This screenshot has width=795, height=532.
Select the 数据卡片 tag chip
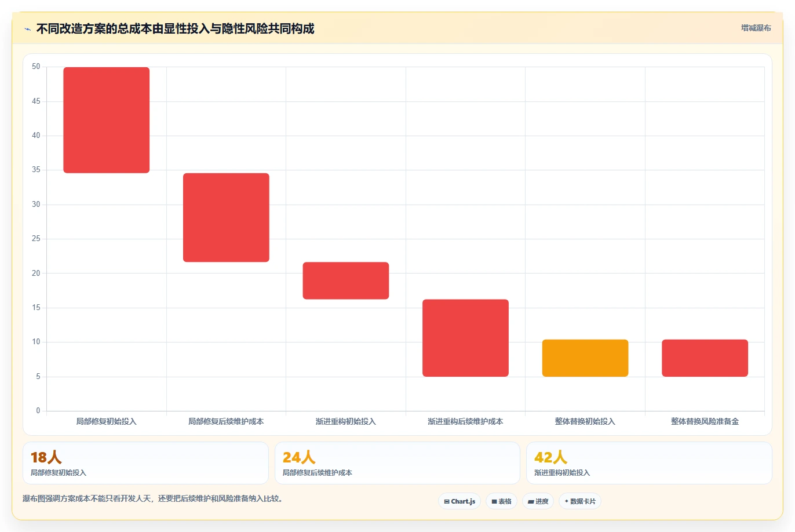point(580,501)
